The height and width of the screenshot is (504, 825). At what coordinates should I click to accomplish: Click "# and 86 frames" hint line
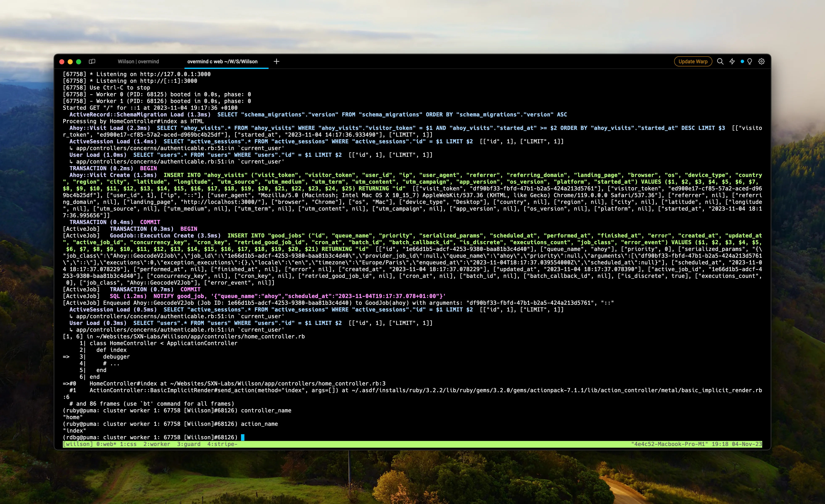(152, 404)
